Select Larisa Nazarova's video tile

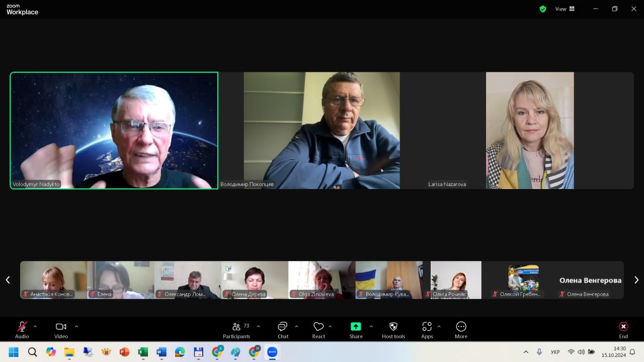coord(529,131)
